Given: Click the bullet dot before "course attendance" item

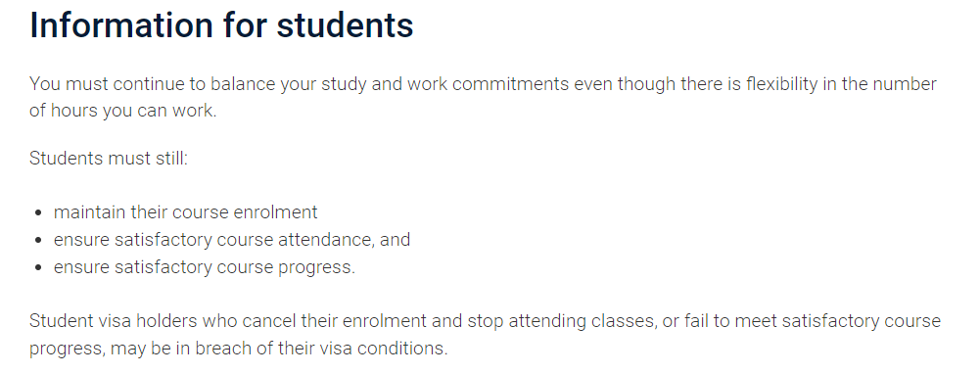Looking at the screenshot, I should click(x=39, y=240).
